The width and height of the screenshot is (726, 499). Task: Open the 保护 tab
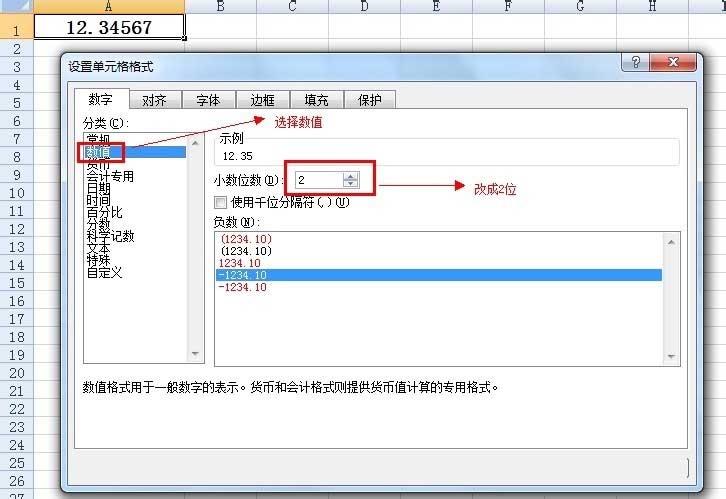[x=370, y=100]
